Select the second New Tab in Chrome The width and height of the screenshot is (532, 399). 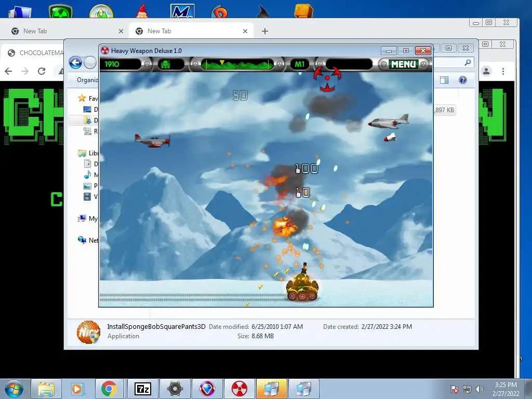click(191, 31)
